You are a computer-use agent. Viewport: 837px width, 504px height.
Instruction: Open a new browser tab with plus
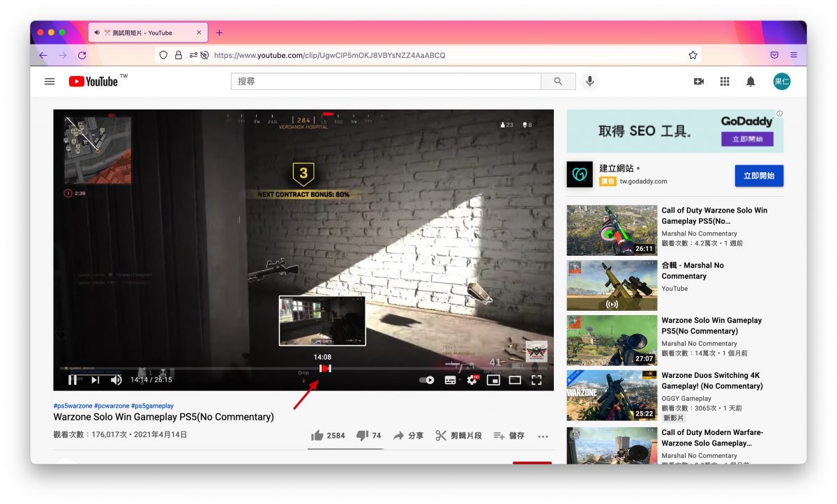[219, 33]
